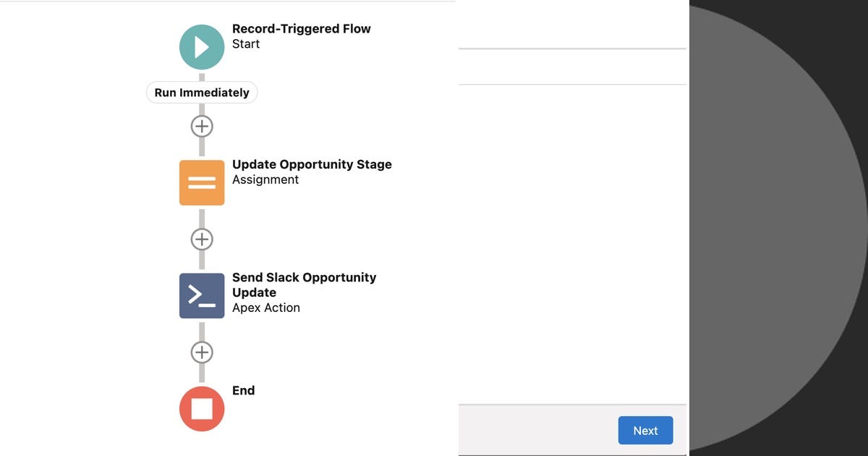Select the Update Opportunity Stage Assignment icon
868x456 pixels.
point(201,182)
